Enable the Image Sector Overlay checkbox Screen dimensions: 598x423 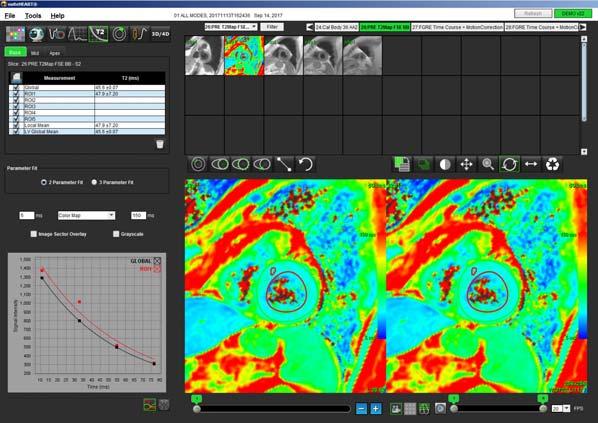pos(34,234)
